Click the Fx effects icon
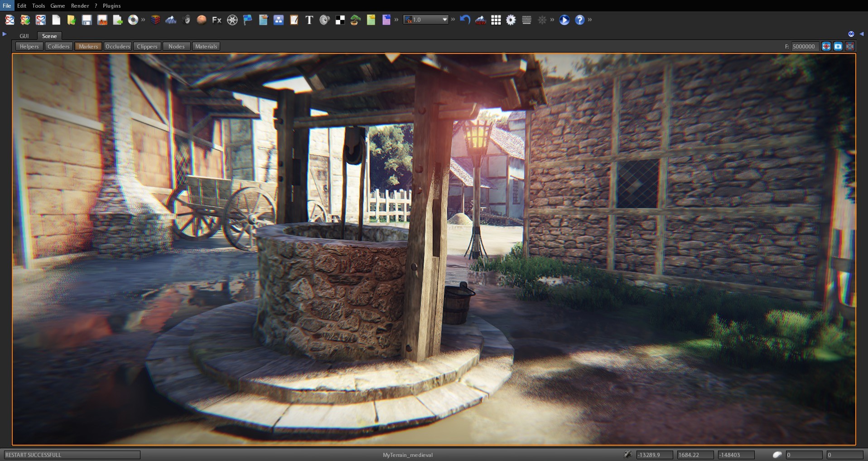 (217, 20)
